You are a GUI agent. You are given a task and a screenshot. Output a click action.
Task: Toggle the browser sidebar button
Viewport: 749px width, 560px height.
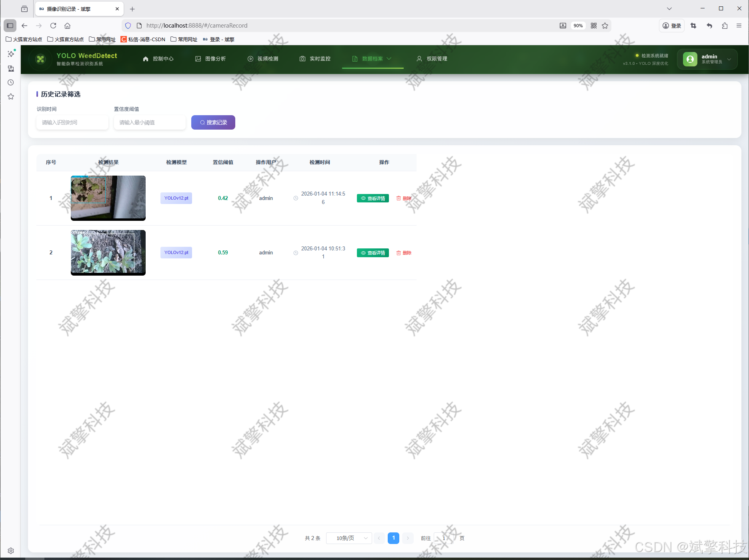tap(10, 26)
